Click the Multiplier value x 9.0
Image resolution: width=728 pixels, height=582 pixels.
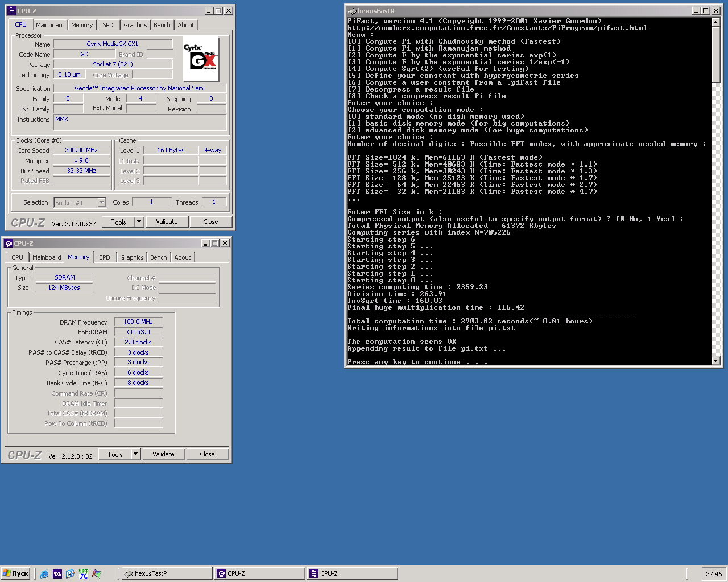[x=81, y=161]
